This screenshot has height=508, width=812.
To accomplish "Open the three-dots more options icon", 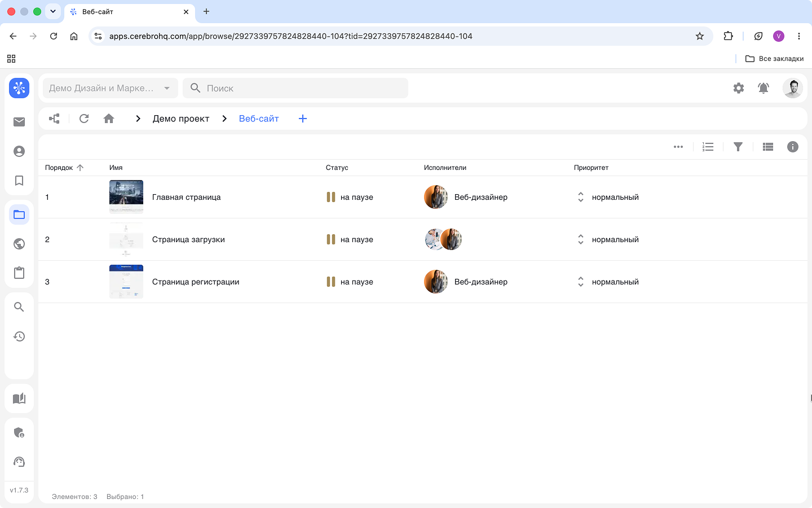I will (678, 147).
